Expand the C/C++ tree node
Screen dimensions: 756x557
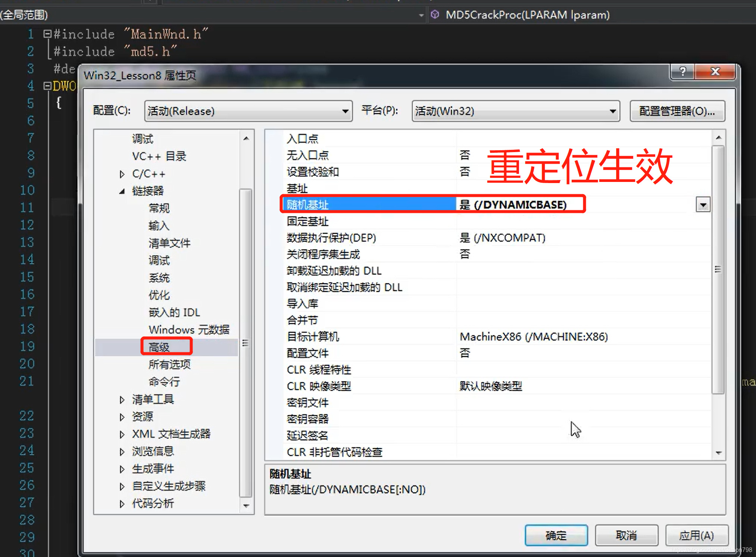(122, 174)
